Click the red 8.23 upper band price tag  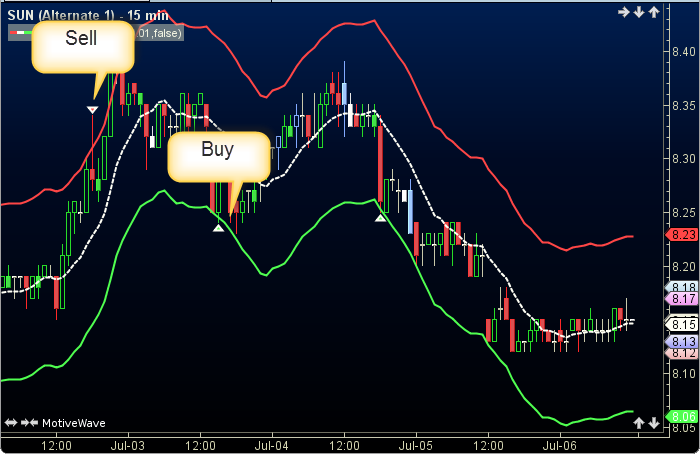click(x=682, y=235)
